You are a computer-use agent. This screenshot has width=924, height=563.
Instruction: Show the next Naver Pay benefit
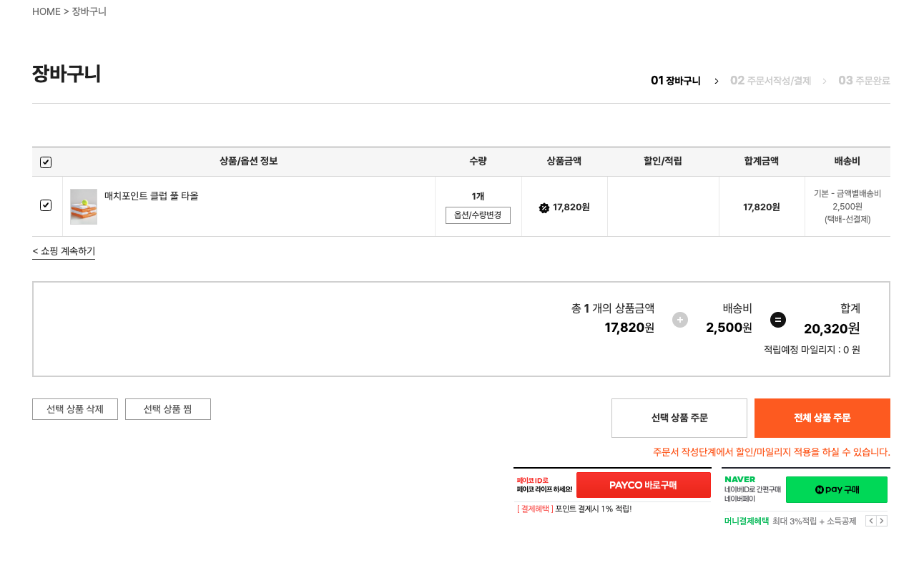pos(882,521)
